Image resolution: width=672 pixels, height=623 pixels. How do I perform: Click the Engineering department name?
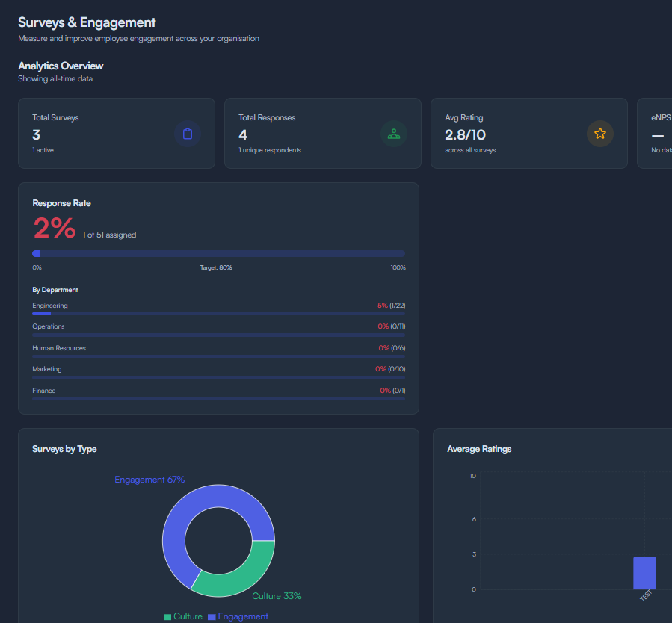(x=50, y=306)
